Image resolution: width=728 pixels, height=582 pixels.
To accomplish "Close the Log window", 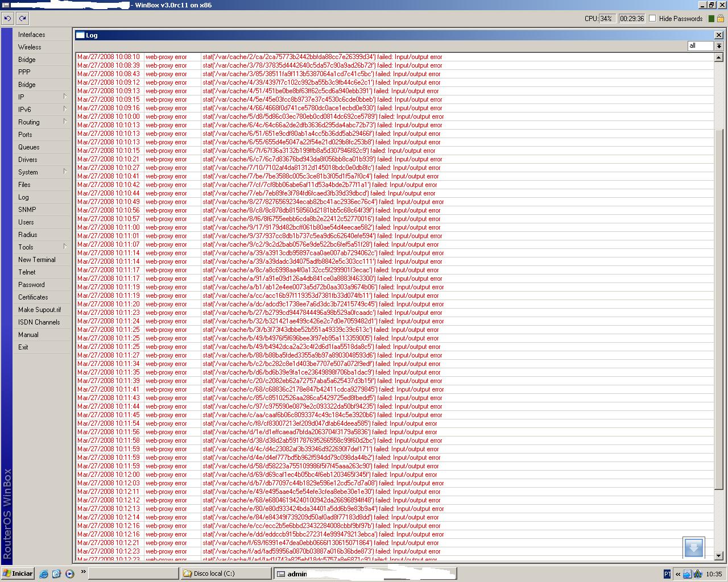I will [x=718, y=35].
